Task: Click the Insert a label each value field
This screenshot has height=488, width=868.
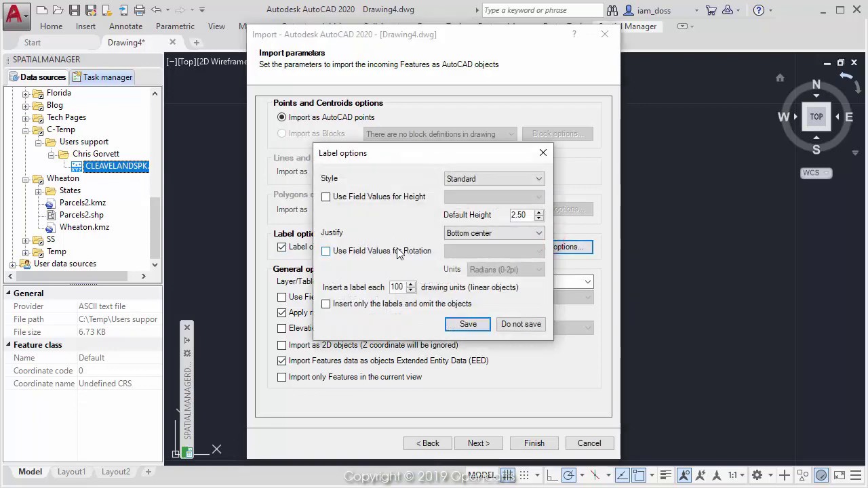Action: click(397, 287)
